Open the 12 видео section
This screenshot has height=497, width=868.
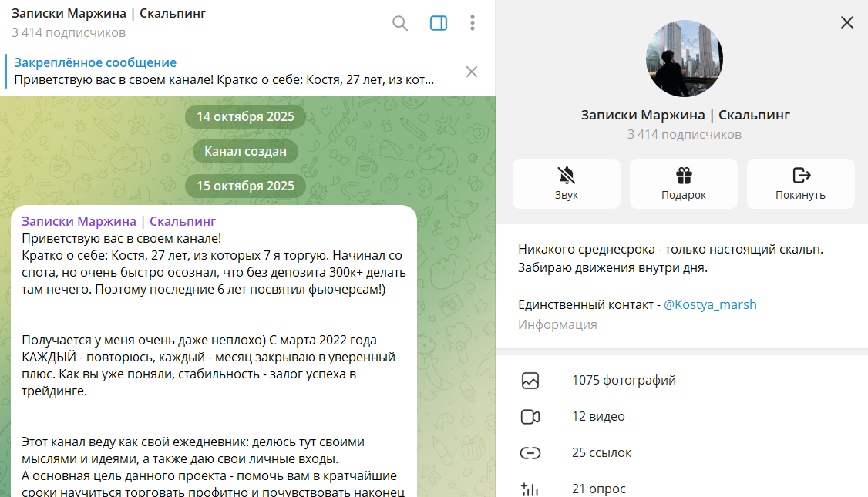(682, 416)
